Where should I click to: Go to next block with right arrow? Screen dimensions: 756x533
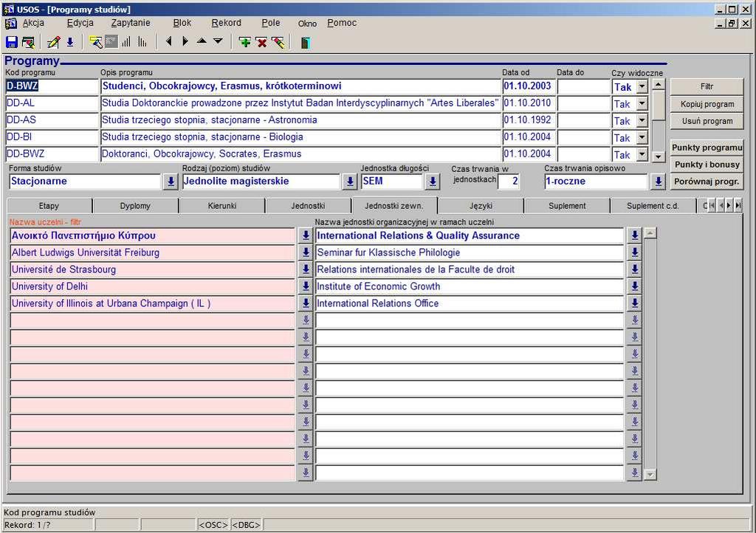click(x=185, y=41)
